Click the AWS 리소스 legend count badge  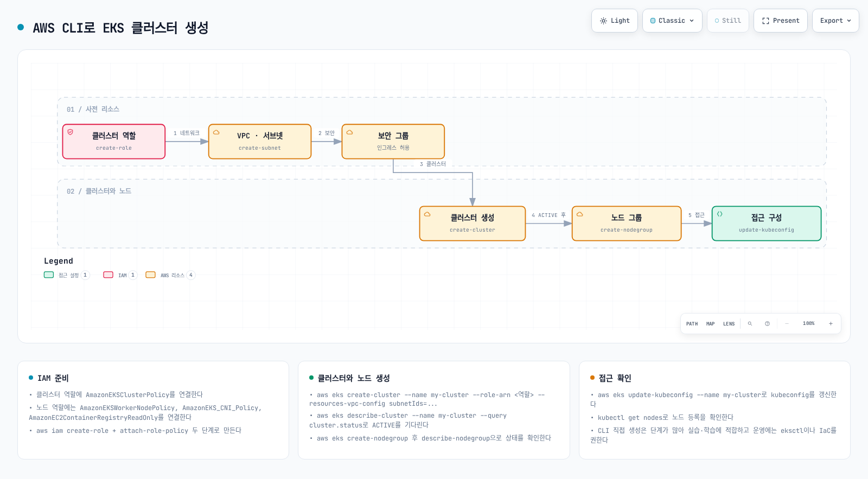(x=191, y=275)
